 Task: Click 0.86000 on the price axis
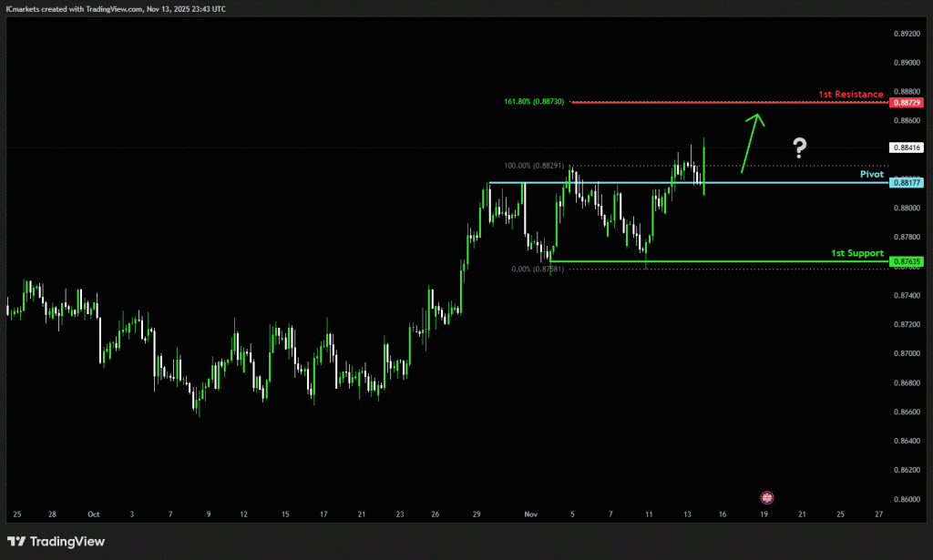point(906,499)
